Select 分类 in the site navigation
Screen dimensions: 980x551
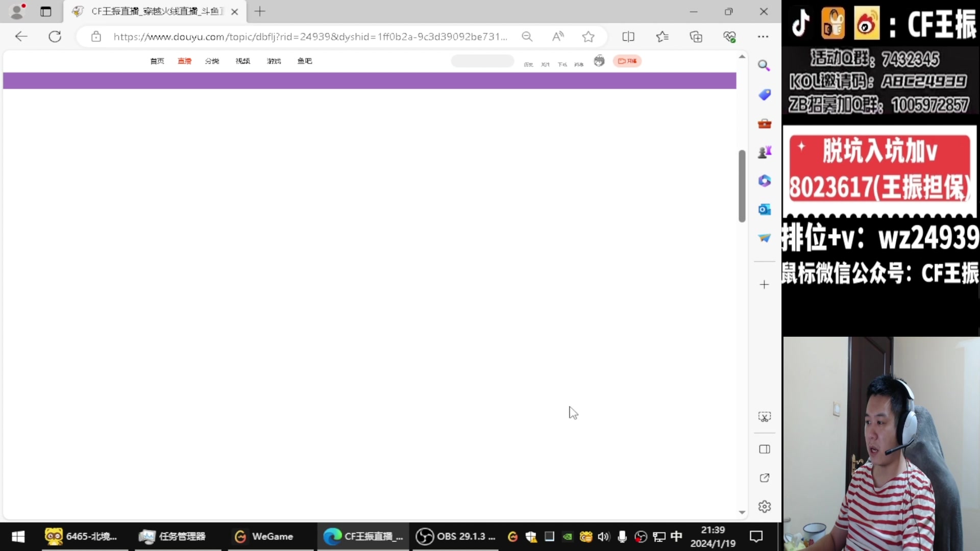click(212, 61)
